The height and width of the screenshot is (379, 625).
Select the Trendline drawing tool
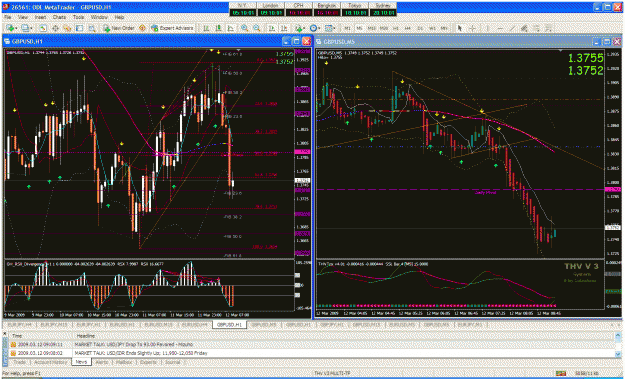(512, 28)
